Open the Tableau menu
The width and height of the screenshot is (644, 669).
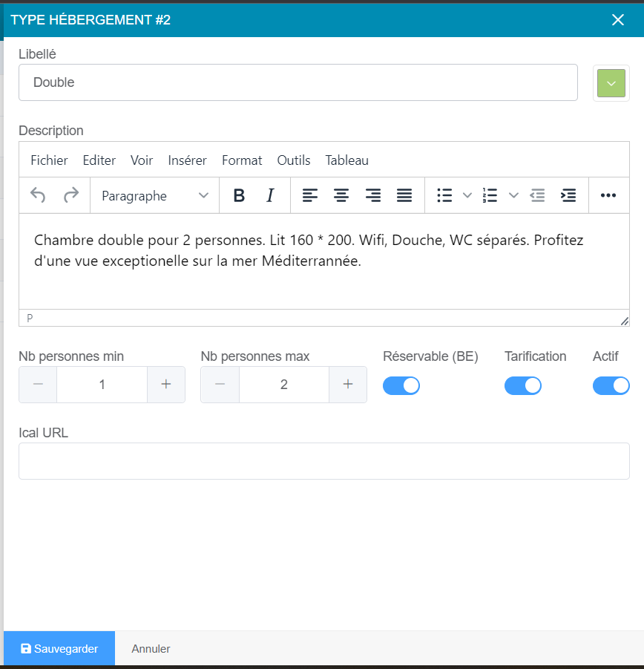click(347, 160)
